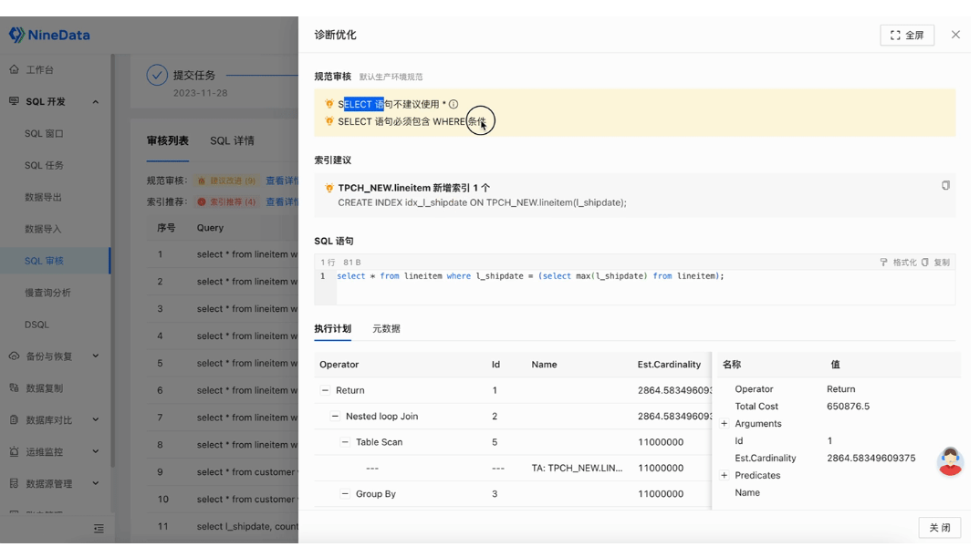Open 查看详情 link for 索引推荐

pyautogui.click(x=282, y=201)
